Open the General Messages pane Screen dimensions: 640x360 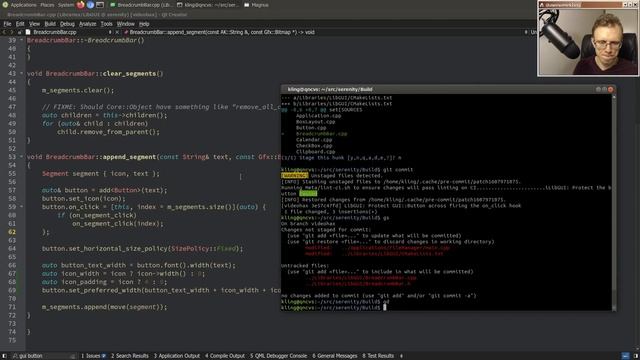coord(335,356)
